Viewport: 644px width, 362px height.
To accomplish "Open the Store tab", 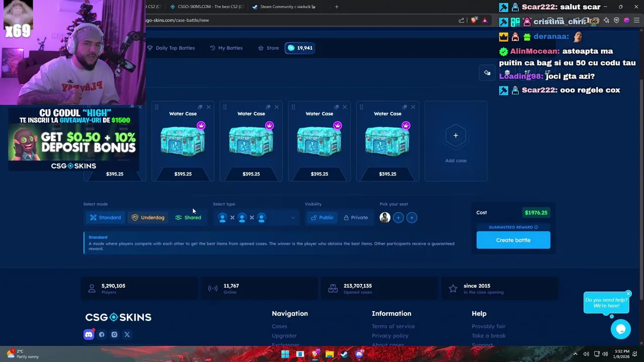I will point(268,48).
